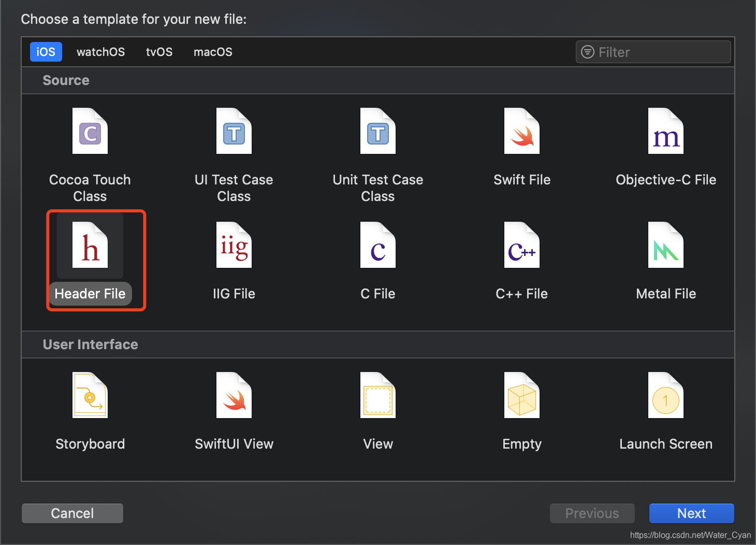The width and height of the screenshot is (756, 545).
Task: Choose the Empty interface template icon
Action: pos(522,395)
